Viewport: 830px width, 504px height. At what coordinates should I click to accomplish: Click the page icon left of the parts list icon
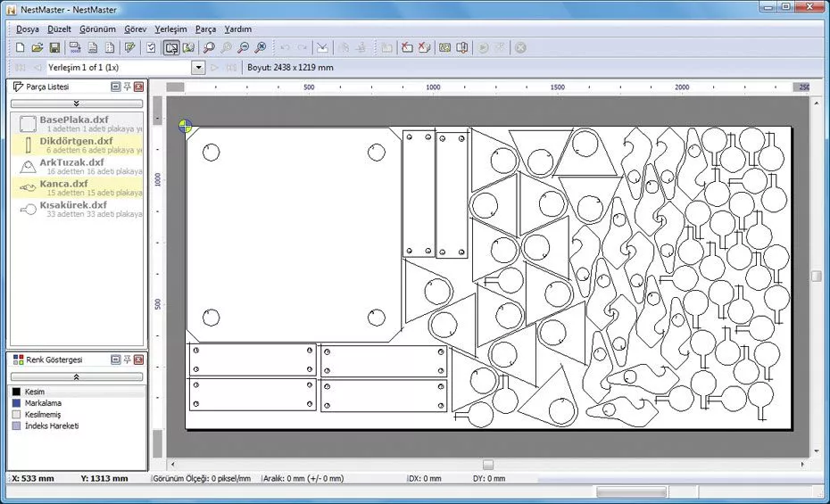tap(93, 47)
